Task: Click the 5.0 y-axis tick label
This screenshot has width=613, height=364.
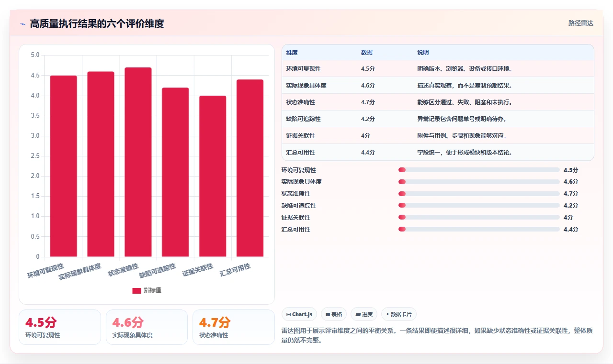Action: 35,55
